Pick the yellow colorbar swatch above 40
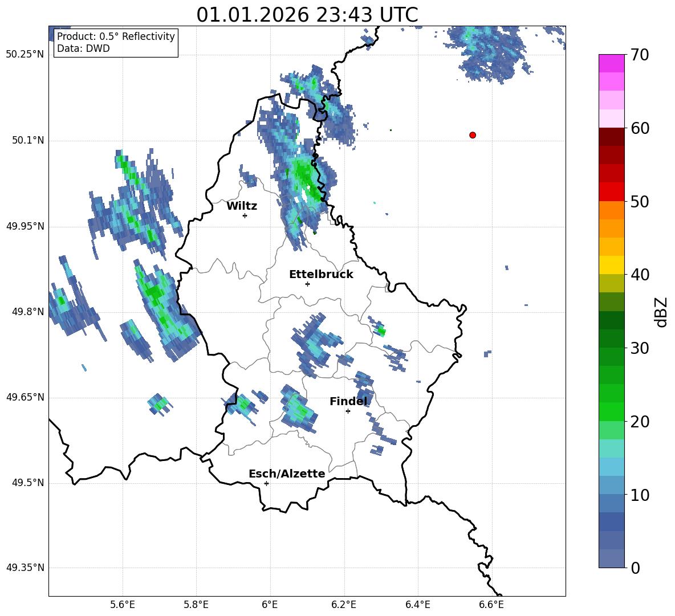 tap(611, 265)
